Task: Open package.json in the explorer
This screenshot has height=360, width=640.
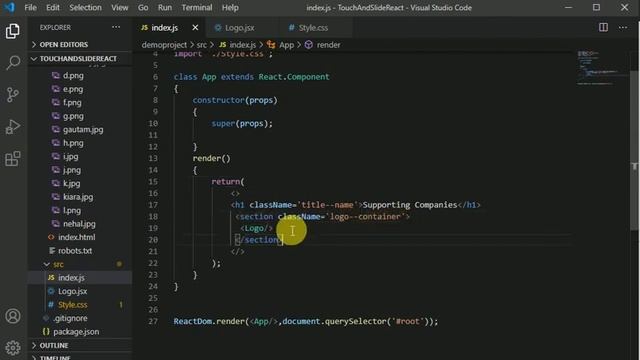Action: point(76,331)
